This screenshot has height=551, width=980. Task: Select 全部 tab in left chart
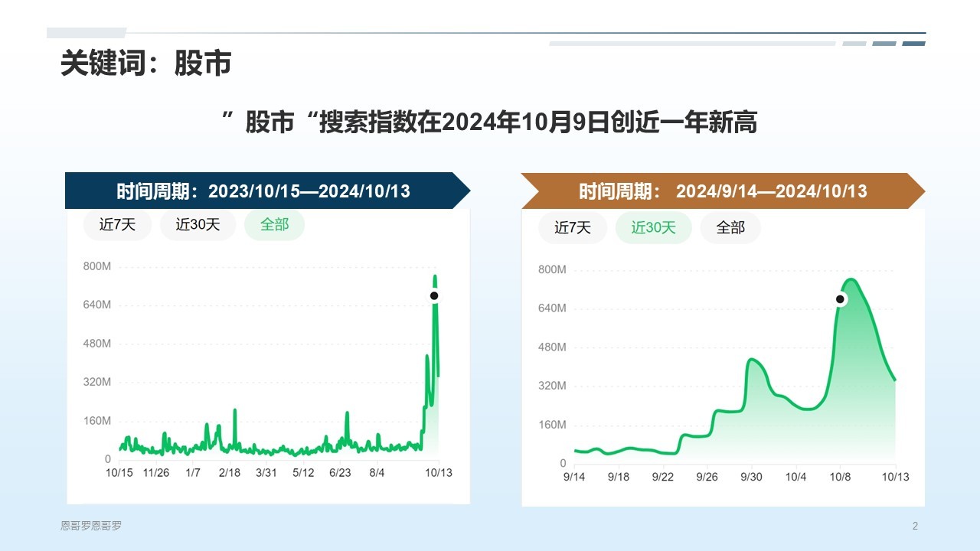tap(274, 225)
